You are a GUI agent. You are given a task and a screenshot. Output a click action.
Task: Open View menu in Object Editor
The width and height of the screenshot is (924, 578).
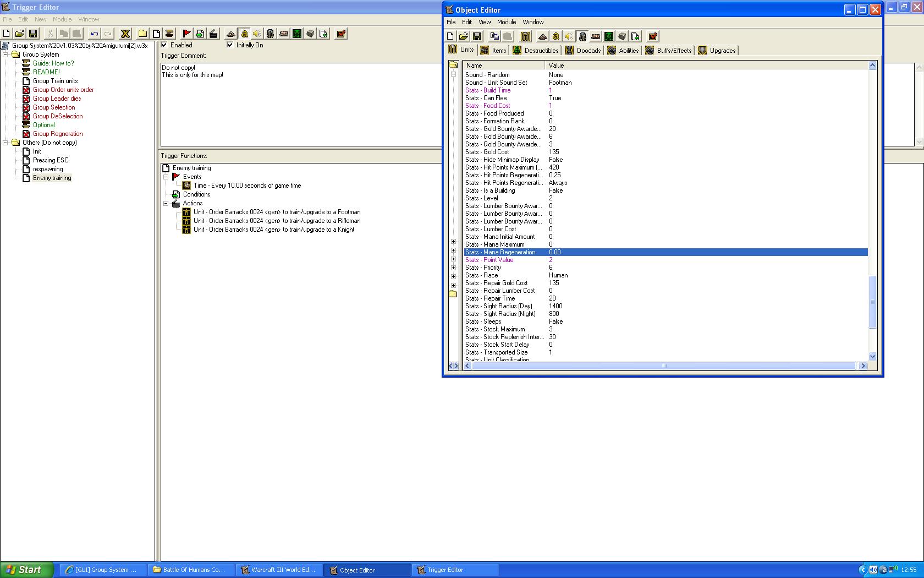pyautogui.click(x=485, y=22)
